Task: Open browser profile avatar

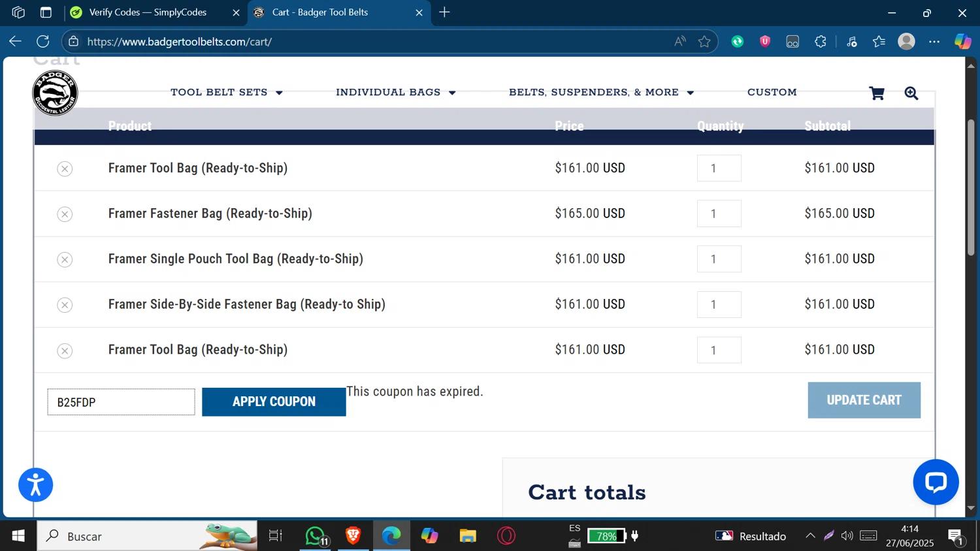Action: 906,41
